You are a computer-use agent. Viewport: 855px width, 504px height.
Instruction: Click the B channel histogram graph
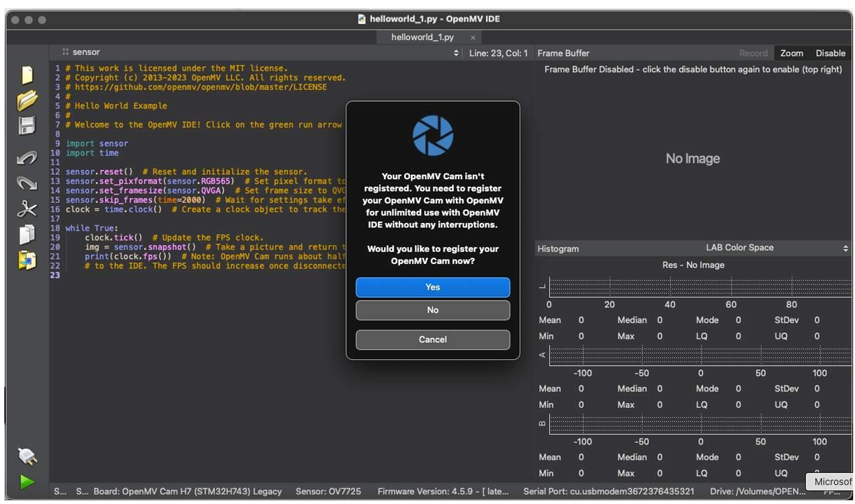699,424
